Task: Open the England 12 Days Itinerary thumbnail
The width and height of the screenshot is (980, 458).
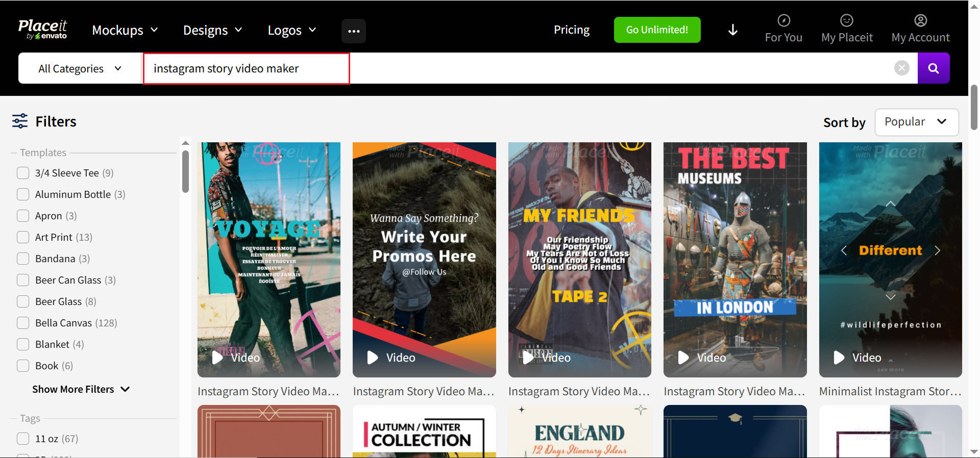Action: click(x=580, y=431)
